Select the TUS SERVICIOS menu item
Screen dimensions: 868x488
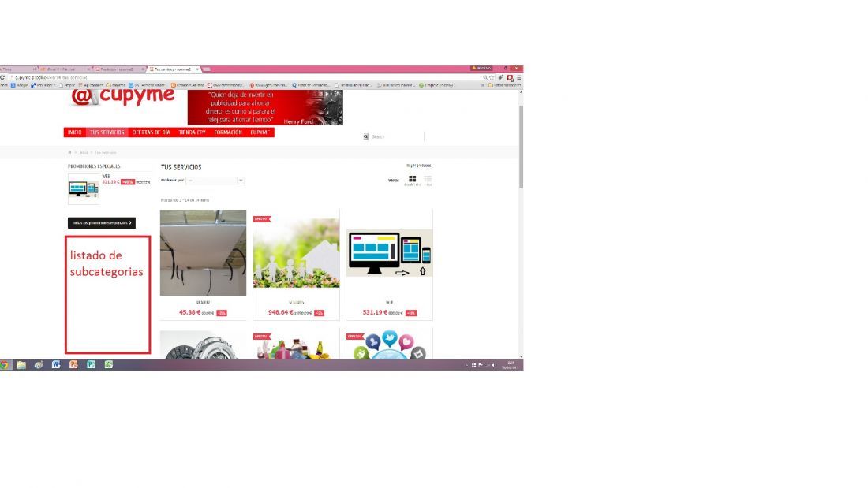107,132
